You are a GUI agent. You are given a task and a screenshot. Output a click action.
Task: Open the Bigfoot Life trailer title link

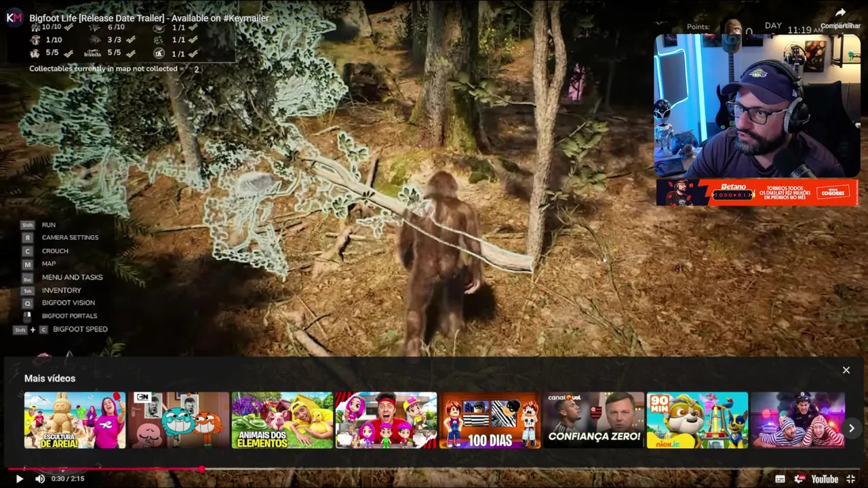[149, 18]
